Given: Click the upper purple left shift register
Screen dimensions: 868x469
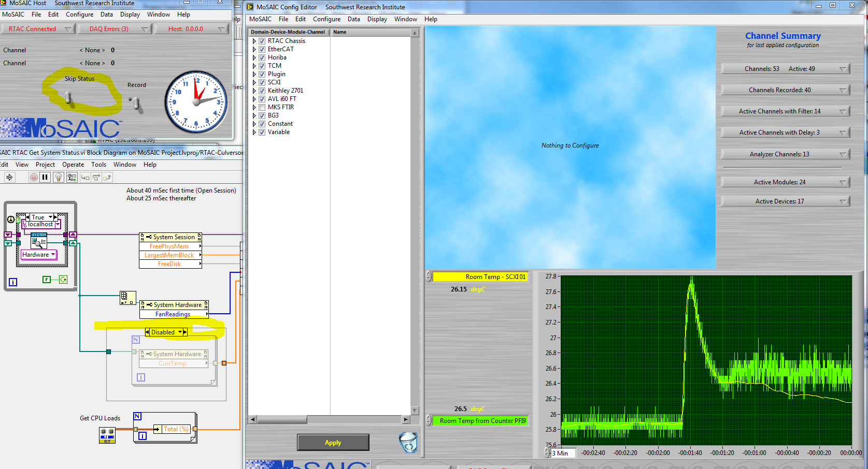Looking at the screenshot, I should pos(8,234).
